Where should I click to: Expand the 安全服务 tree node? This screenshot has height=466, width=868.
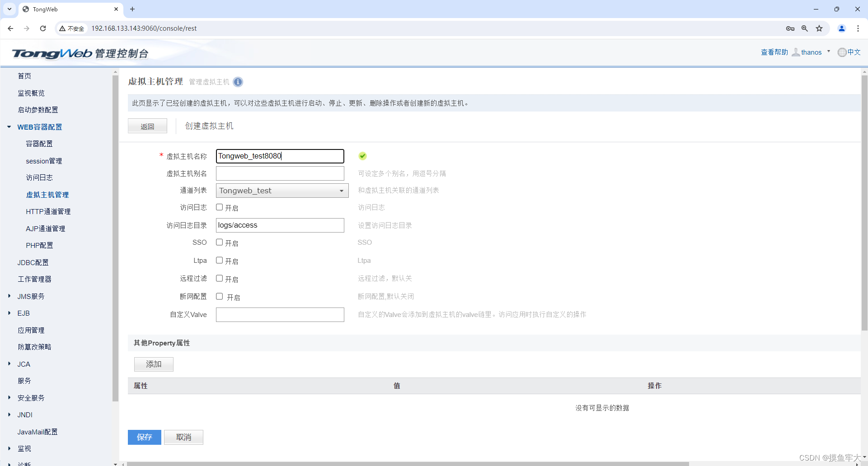9,398
